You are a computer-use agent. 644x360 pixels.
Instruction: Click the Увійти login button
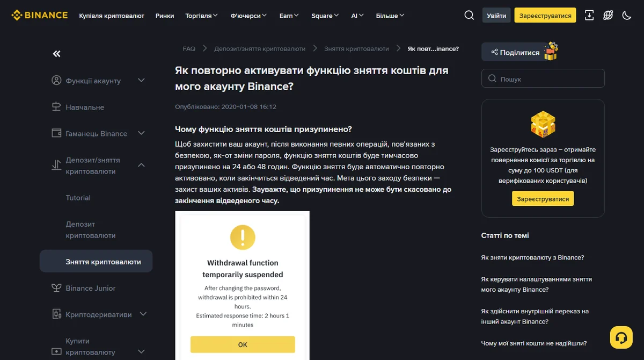[496, 16]
